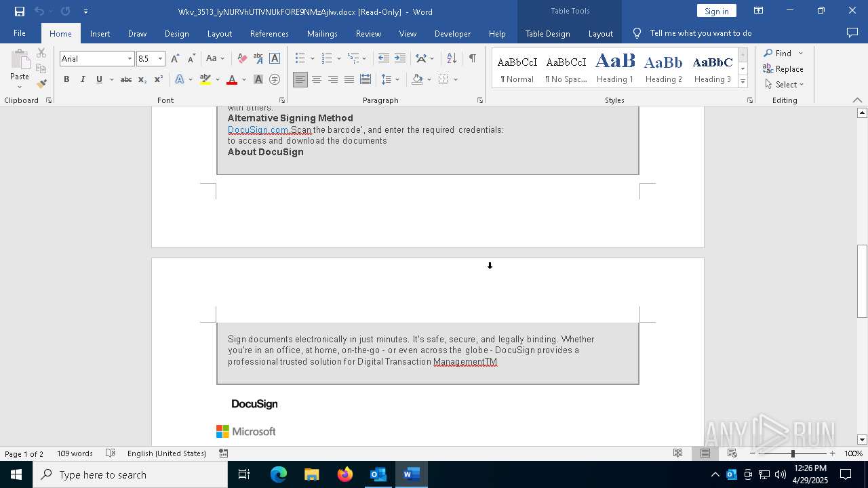Open the spelling proofing status icon
868x488 pixels.
click(x=111, y=453)
